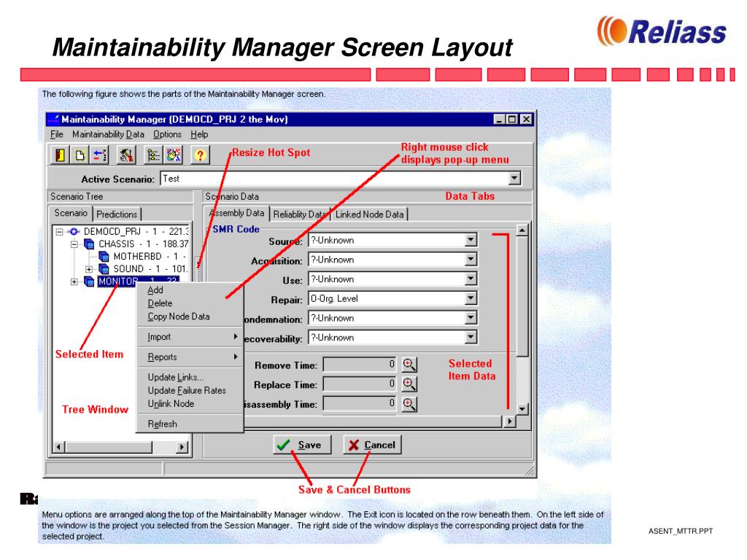Select Copy Node Data in the context menu

point(190,316)
